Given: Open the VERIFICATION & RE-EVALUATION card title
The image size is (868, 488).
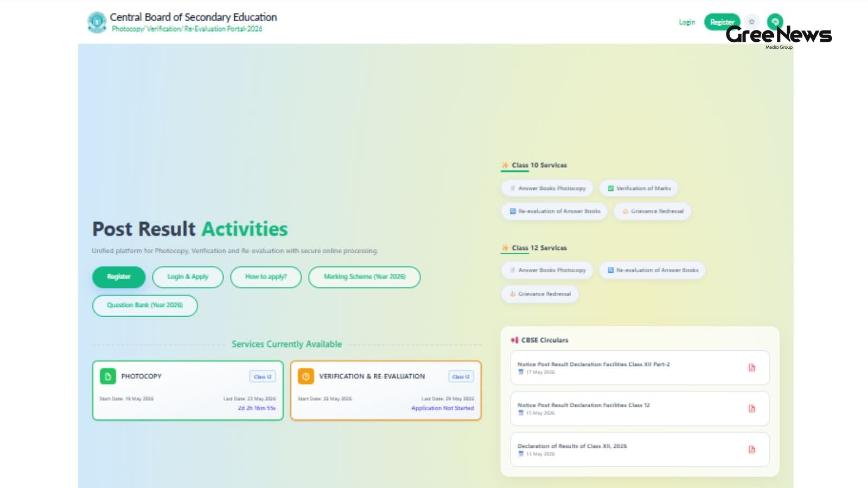Looking at the screenshot, I should pos(372,376).
